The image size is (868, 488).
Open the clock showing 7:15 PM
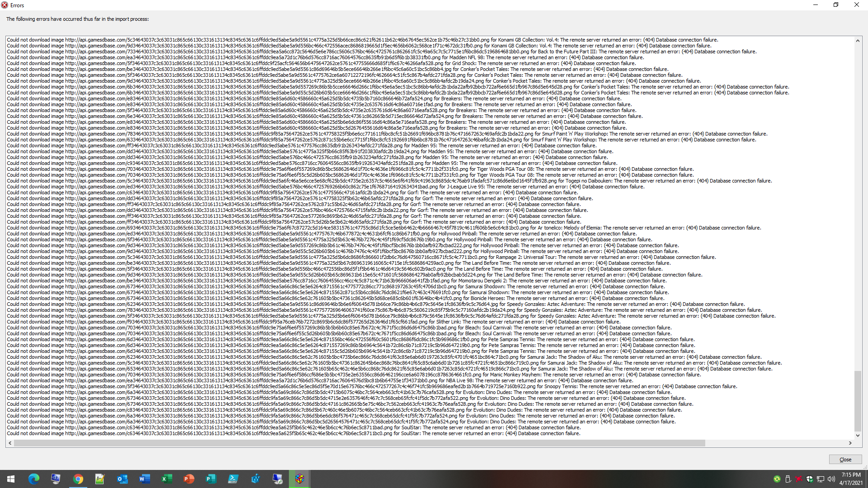coord(851,479)
